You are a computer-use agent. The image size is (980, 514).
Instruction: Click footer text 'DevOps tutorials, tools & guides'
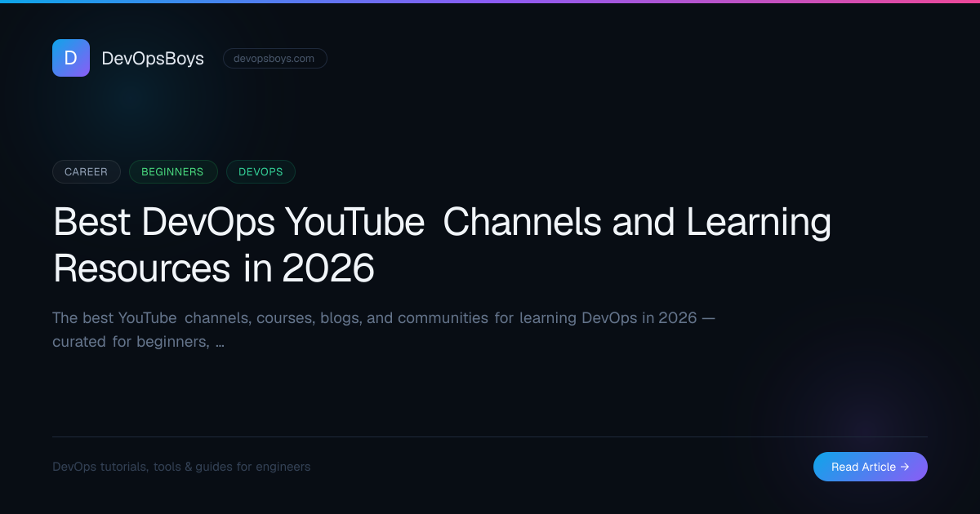click(181, 467)
